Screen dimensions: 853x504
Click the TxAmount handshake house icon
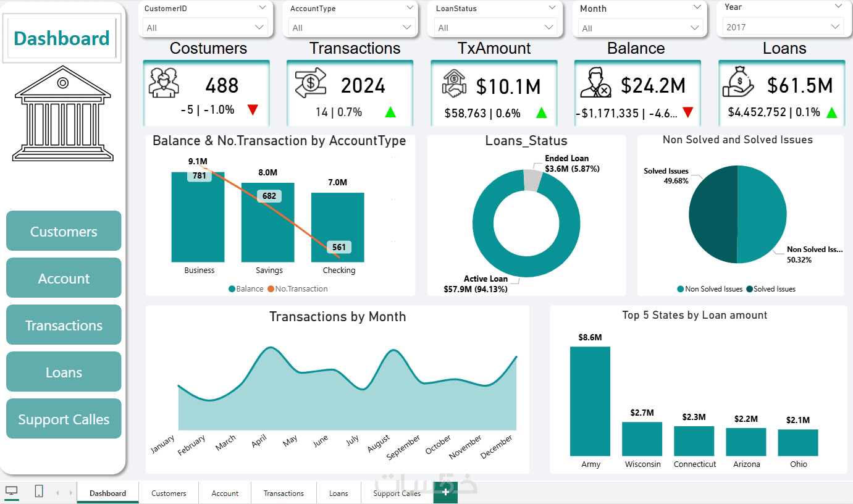tap(454, 83)
